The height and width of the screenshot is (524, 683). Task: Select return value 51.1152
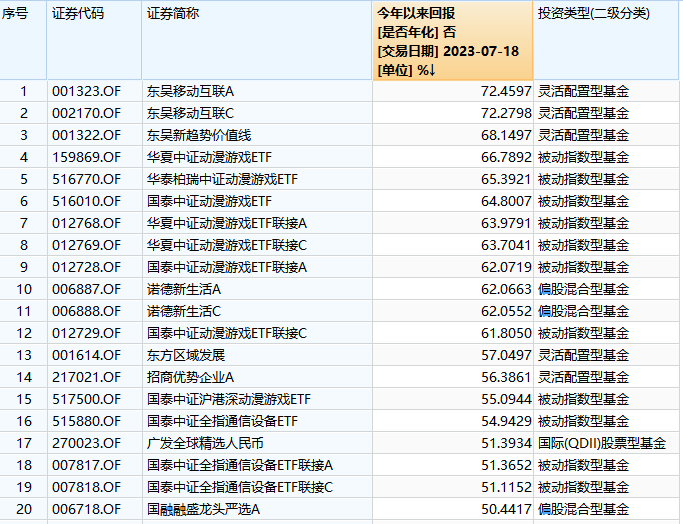pos(506,487)
